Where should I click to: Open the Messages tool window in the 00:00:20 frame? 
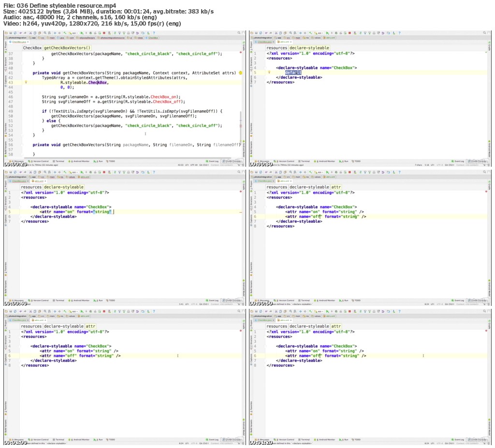[x=17, y=161]
